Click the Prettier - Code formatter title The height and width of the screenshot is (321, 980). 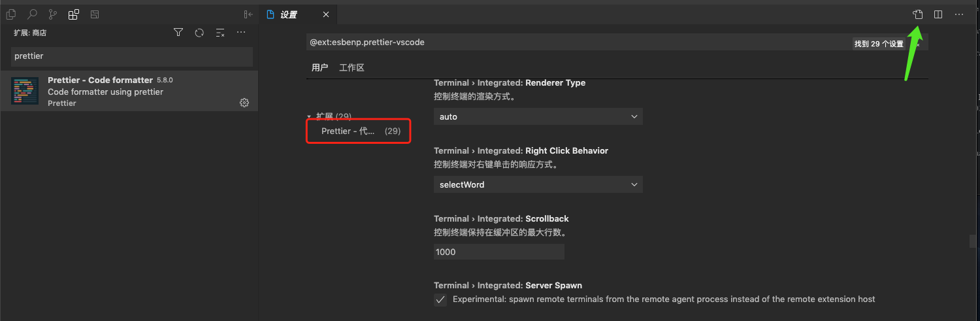(100, 80)
